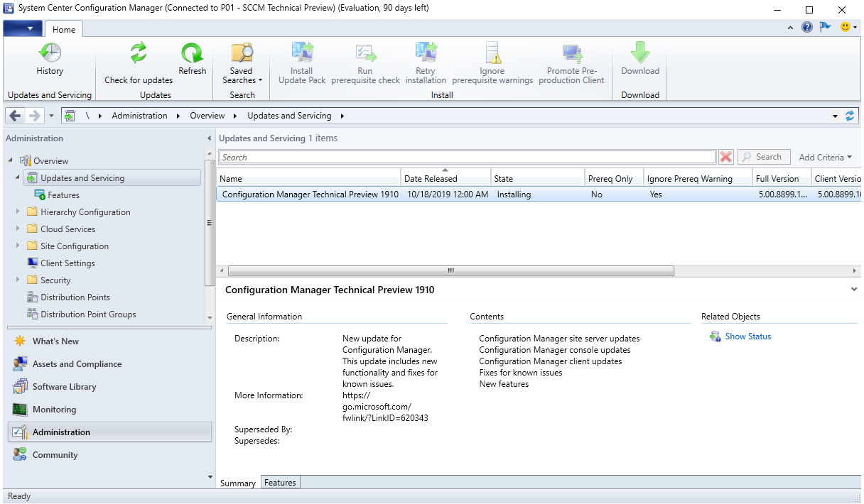Click the help question mark icon
The height and width of the screenshot is (504, 864).
[x=807, y=28]
